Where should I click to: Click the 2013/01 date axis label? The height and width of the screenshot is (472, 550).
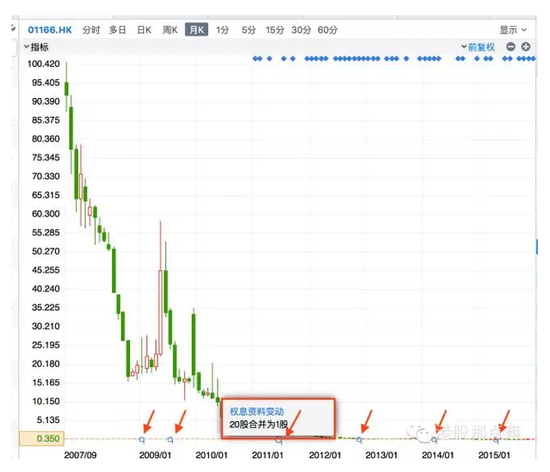point(382,455)
